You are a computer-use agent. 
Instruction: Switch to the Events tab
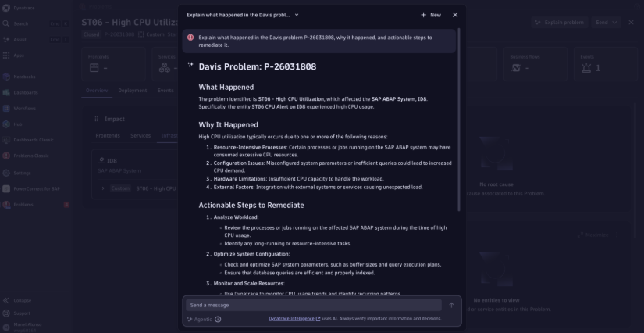pos(165,91)
